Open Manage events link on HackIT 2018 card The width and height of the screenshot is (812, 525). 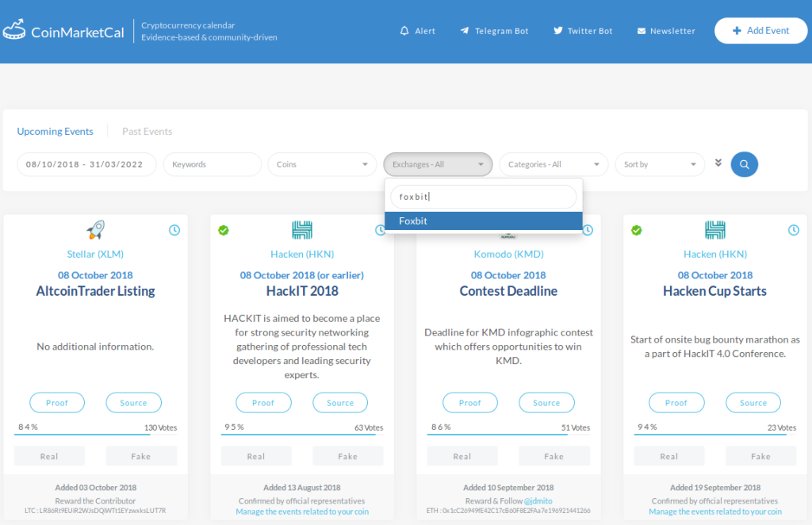[302, 512]
